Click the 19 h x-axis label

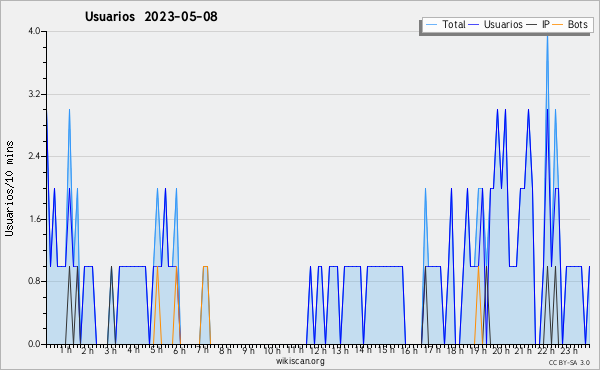[478, 350]
